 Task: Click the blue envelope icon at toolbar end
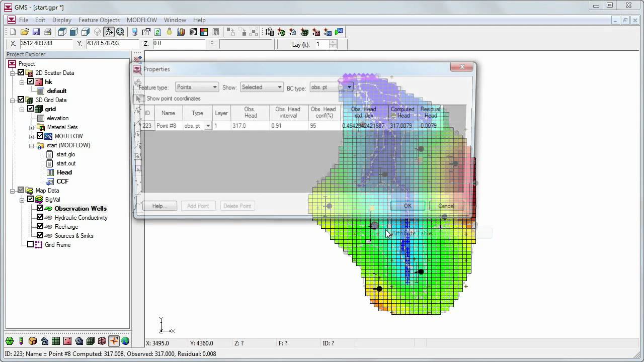click(x=339, y=32)
